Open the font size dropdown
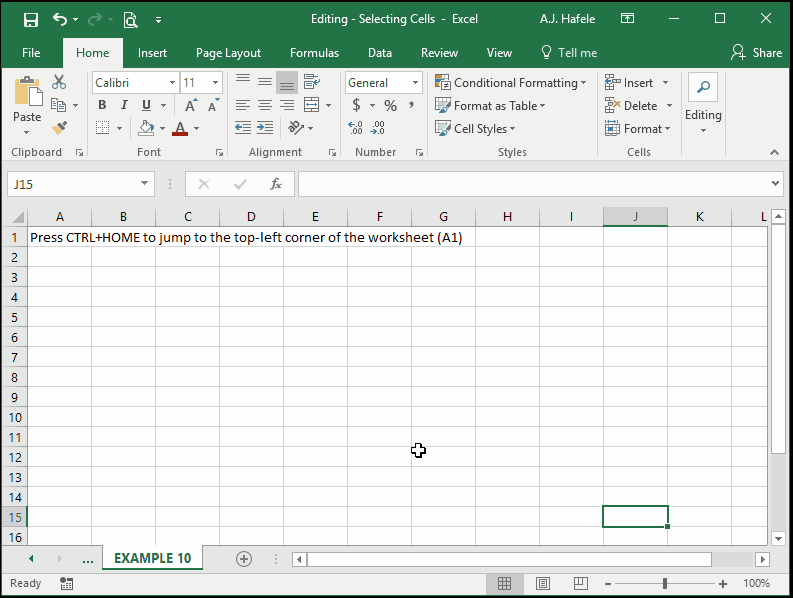 point(215,82)
